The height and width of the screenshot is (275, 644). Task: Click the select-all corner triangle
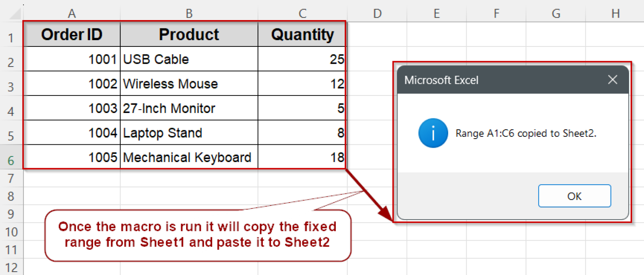point(16,15)
